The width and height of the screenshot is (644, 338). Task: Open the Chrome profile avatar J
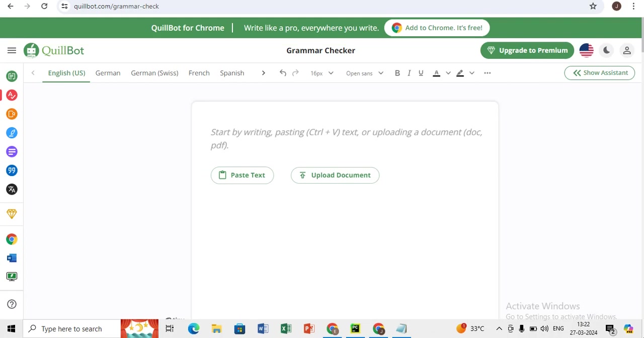617,6
